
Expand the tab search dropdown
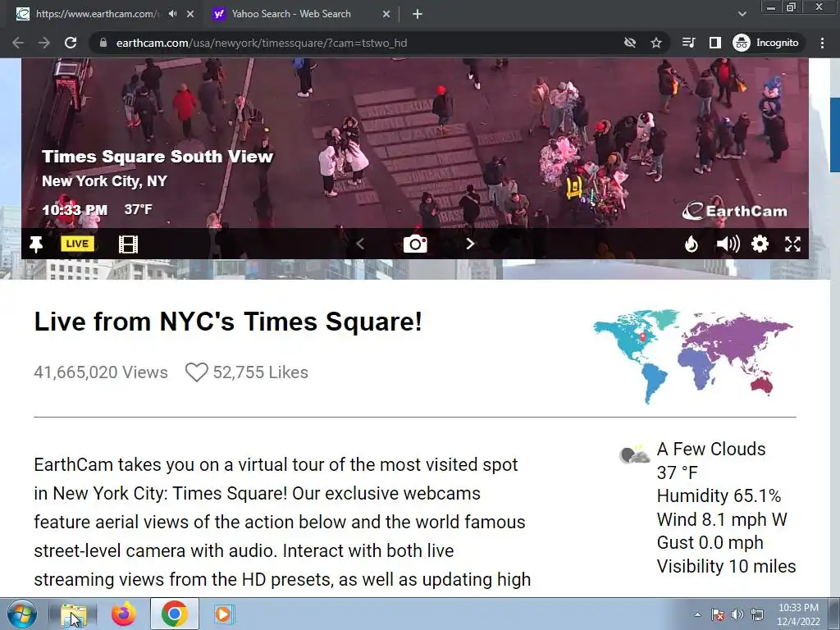(742, 14)
